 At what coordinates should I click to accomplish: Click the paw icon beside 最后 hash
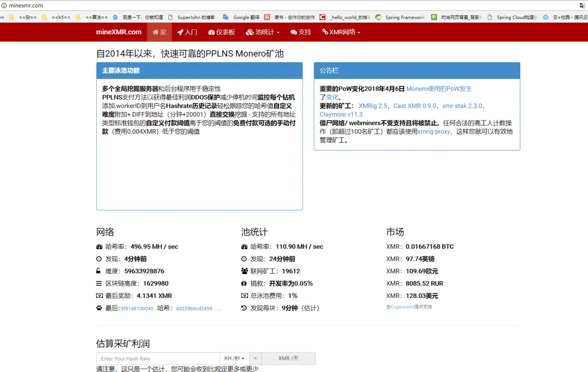click(99, 308)
